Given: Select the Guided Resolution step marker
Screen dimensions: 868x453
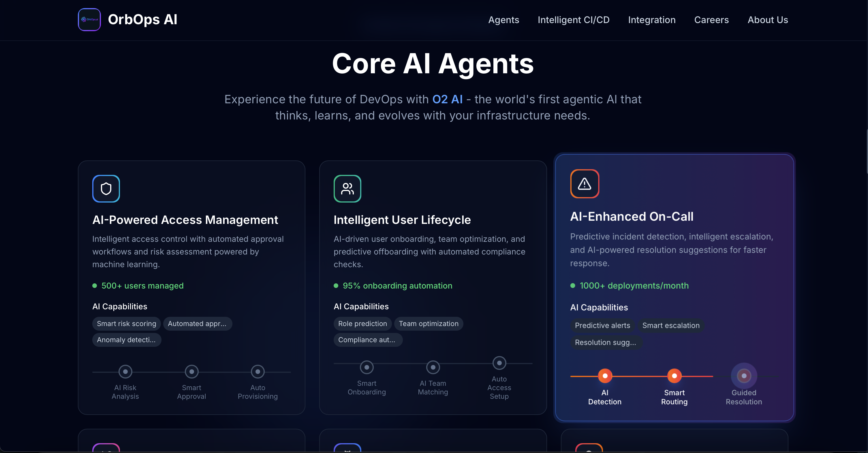Looking at the screenshot, I should [744, 376].
